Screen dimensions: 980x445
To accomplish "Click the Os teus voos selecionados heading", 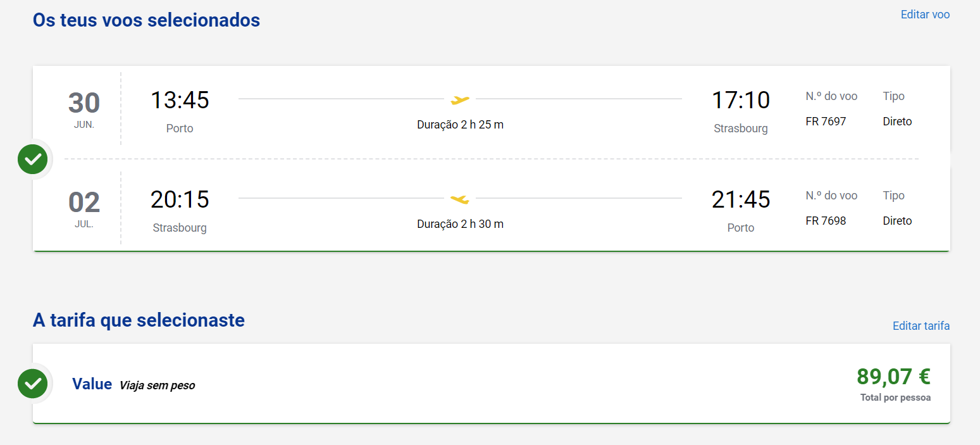I will [146, 20].
